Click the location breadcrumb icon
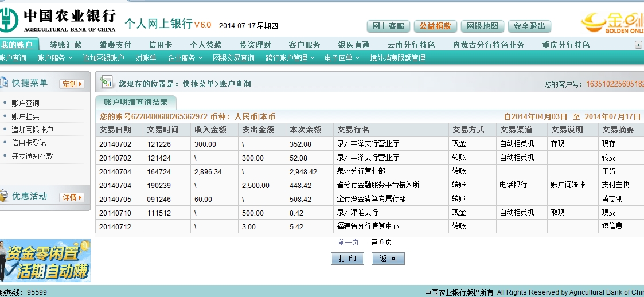The height and width of the screenshot is (297, 644). tap(106, 83)
